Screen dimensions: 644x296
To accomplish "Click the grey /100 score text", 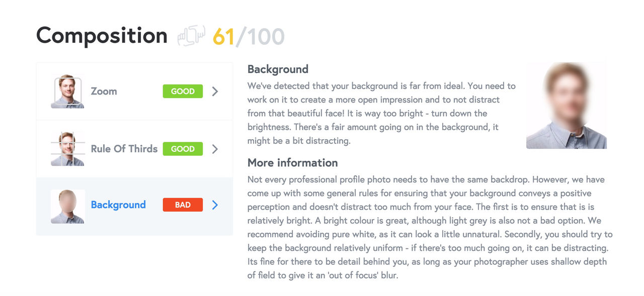I will coord(260,36).
